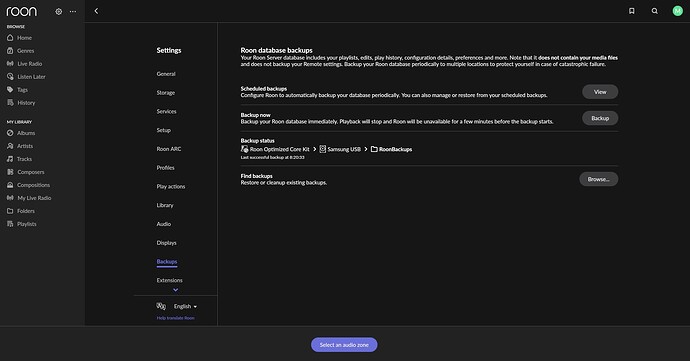690x361 pixels.
Task: Open Extensions settings tab
Action: click(x=169, y=280)
